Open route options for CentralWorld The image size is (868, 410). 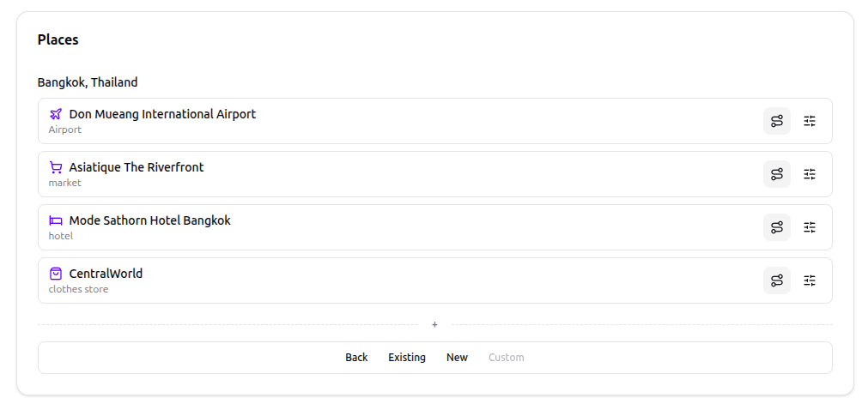click(776, 280)
